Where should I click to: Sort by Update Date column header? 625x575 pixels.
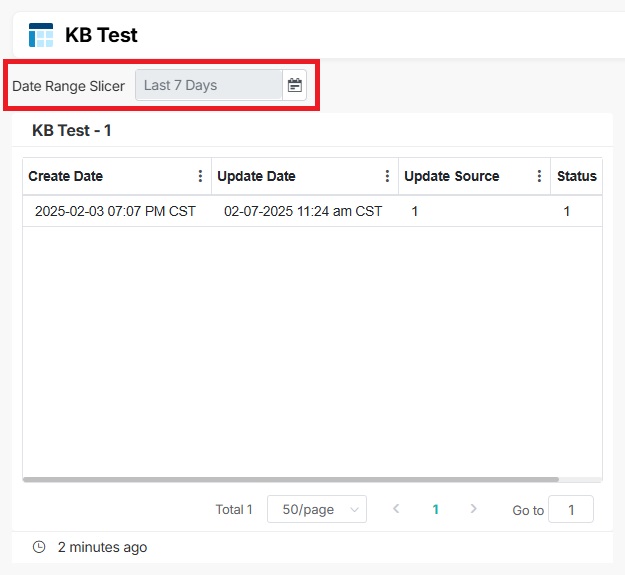coord(257,176)
